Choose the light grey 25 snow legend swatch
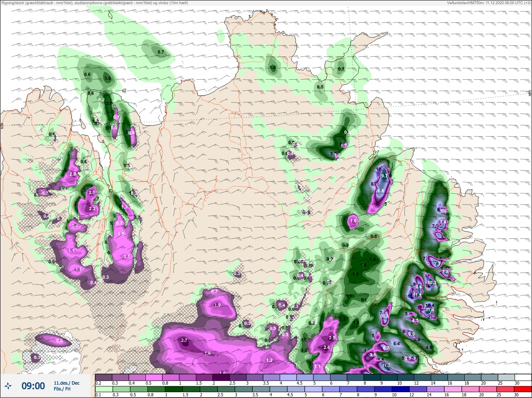Viewport: 532px width, 398px height. tap(507, 378)
